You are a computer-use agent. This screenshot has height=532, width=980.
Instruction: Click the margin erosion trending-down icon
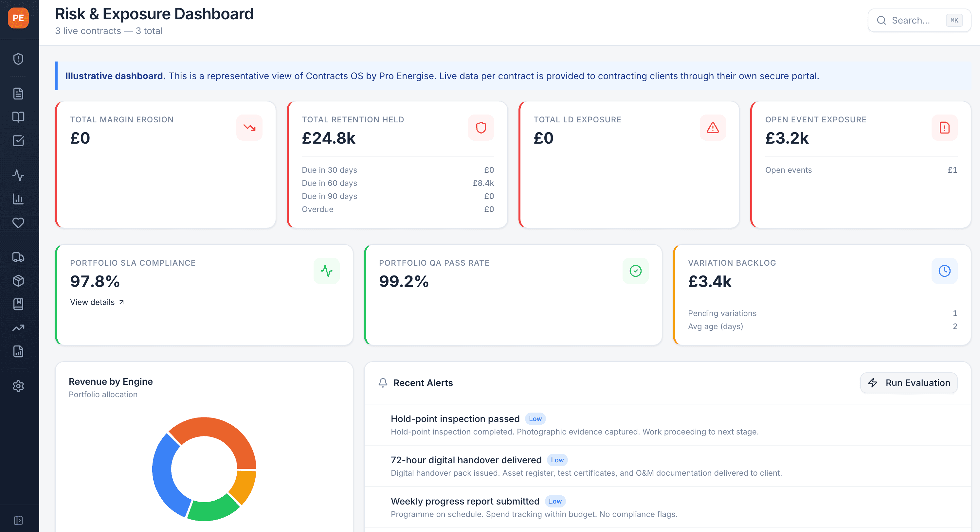pyautogui.click(x=249, y=128)
